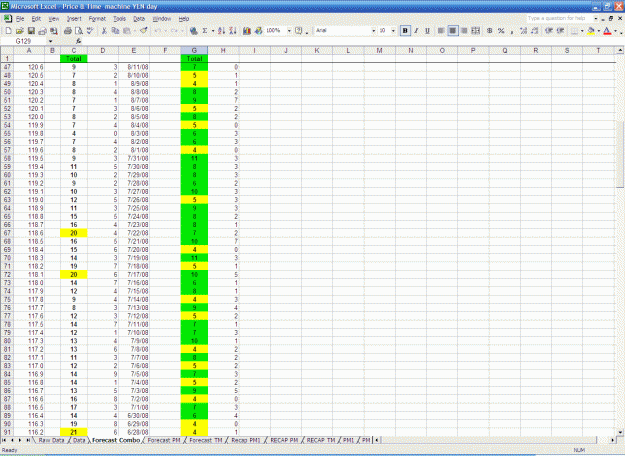625x456 pixels.
Task: Click the Insert Function fx button
Action: click(79, 41)
